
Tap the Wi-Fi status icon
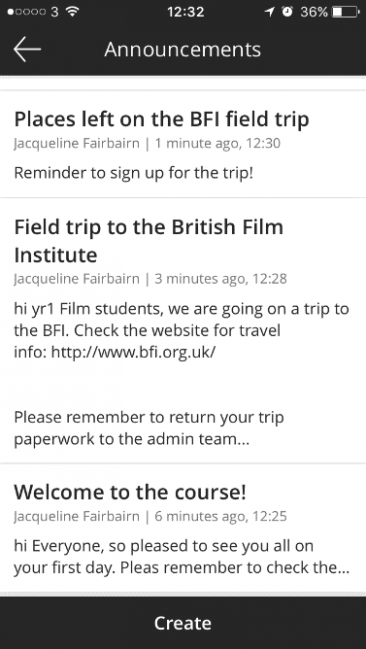point(73,12)
